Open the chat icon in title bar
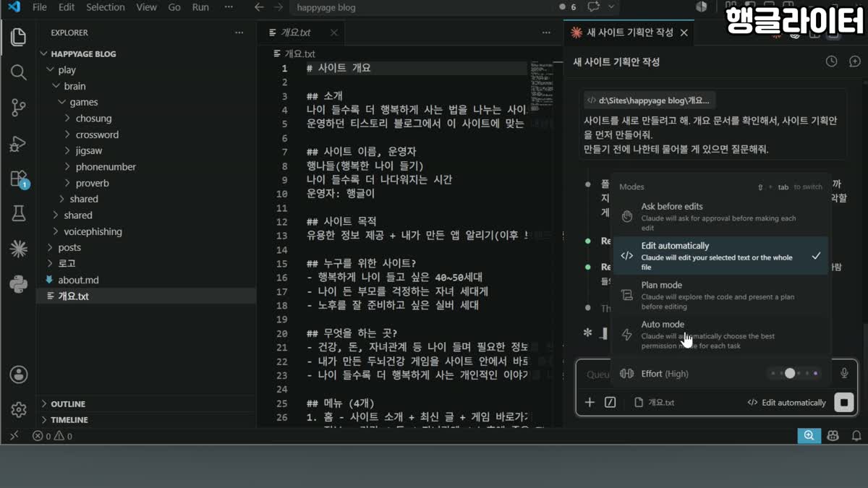Viewport: 868px width, 488px height. [594, 7]
